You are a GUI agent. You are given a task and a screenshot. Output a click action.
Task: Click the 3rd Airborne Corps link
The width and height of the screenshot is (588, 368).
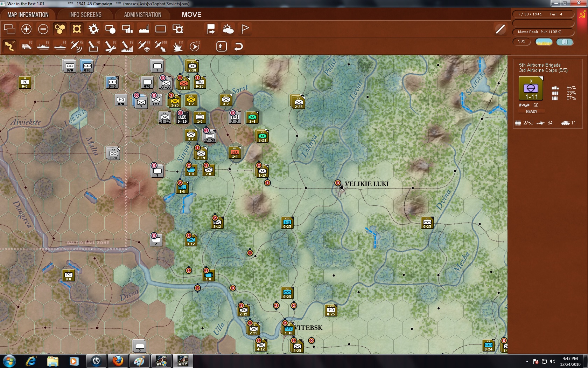(x=543, y=70)
